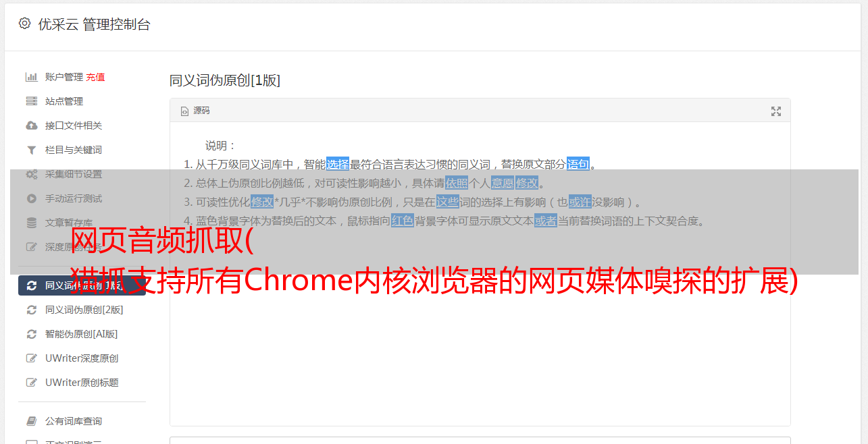The image size is (868, 444).
Task: Click the code icon next to 源码
Action: [184, 111]
